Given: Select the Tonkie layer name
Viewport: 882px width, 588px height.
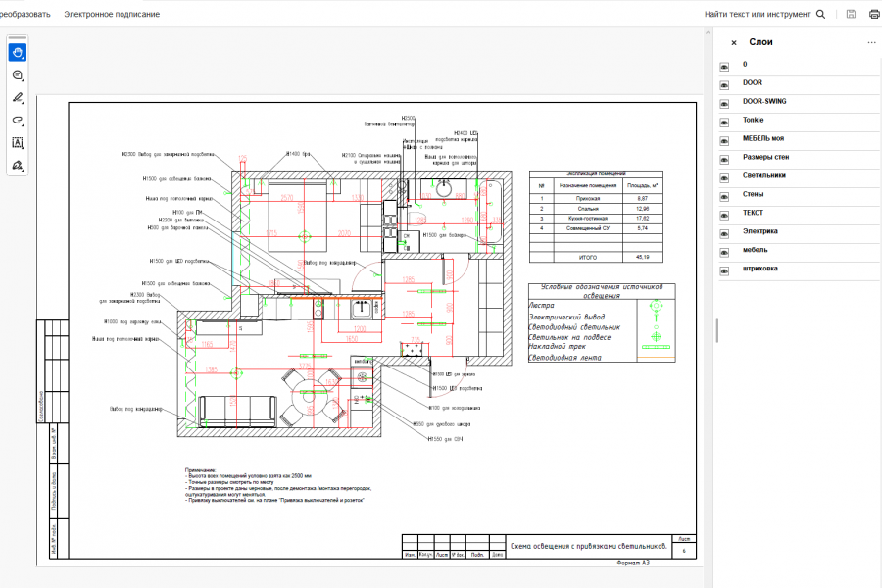Looking at the screenshot, I should click(x=754, y=120).
